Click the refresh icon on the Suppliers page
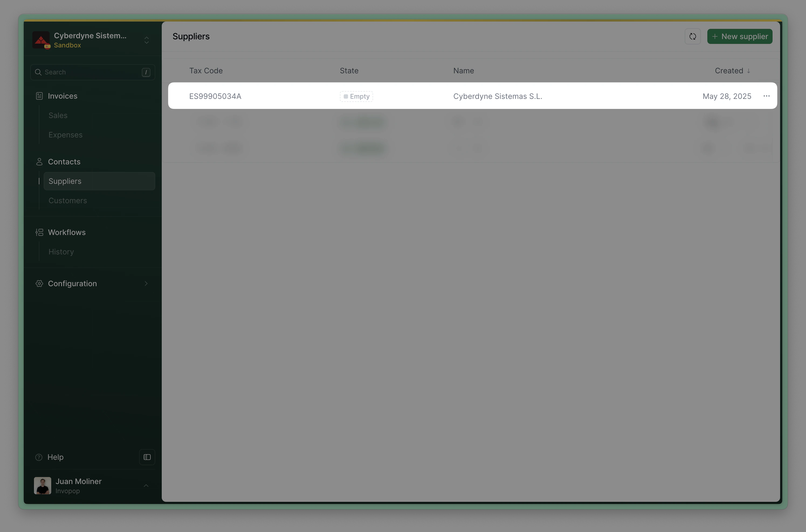Viewport: 806px width, 532px height. coord(693,36)
